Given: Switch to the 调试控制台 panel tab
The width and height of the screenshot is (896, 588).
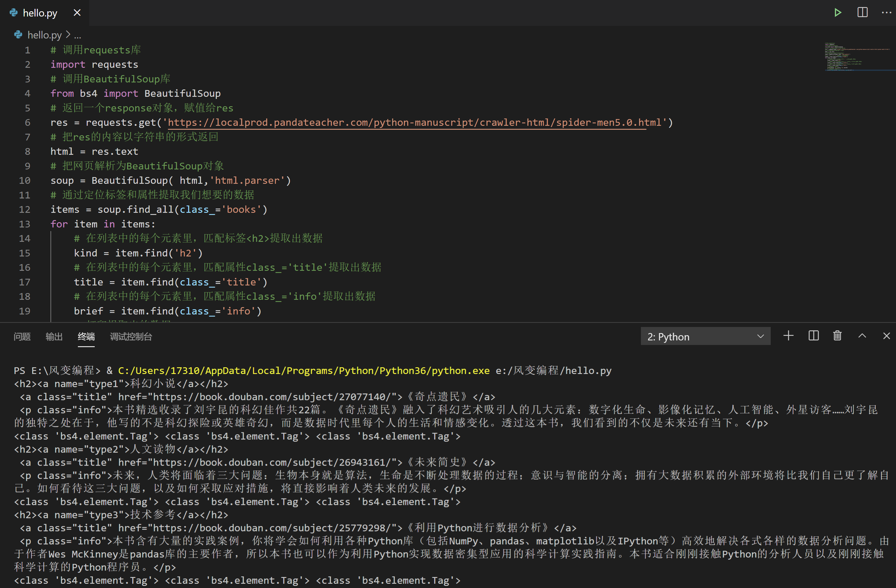Looking at the screenshot, I should tap(131, 337).
